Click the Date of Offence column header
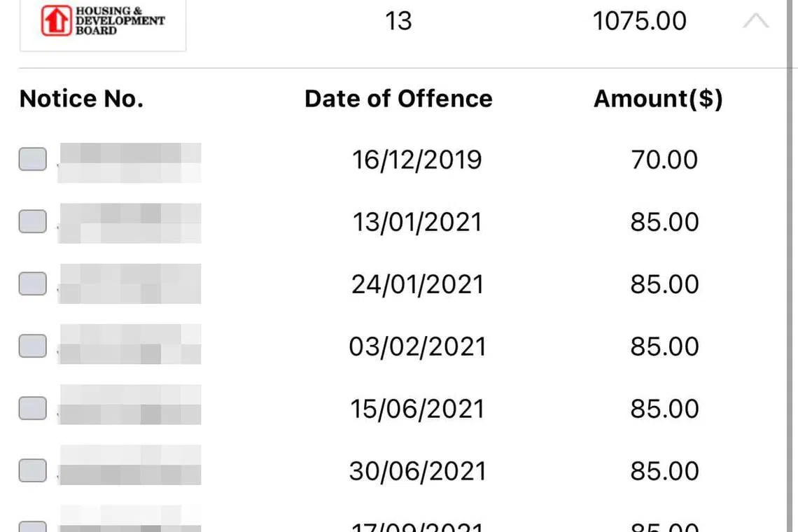The image size is (798, 532). point(398,99)
